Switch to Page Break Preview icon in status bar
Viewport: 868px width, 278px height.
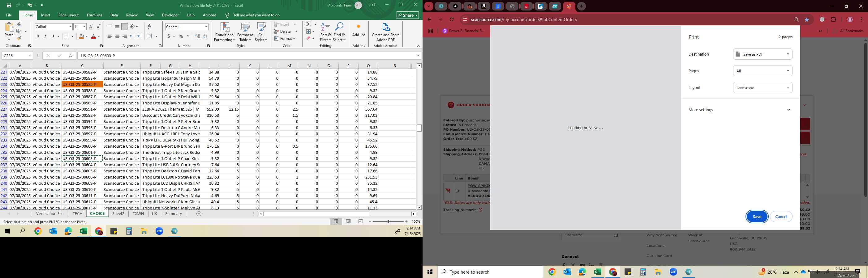tap(361, 221)
